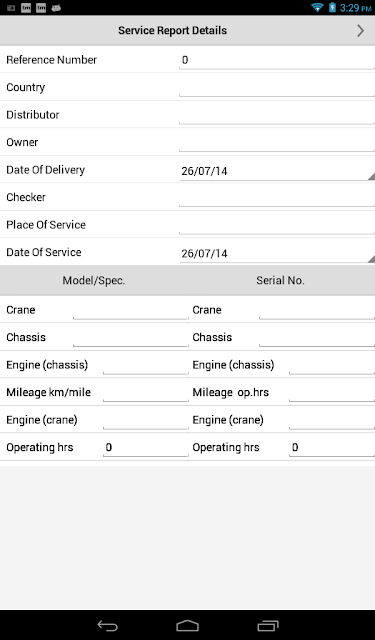Tap the Android debug notification icon
375x640 pixels.
(x=56, y=8)
